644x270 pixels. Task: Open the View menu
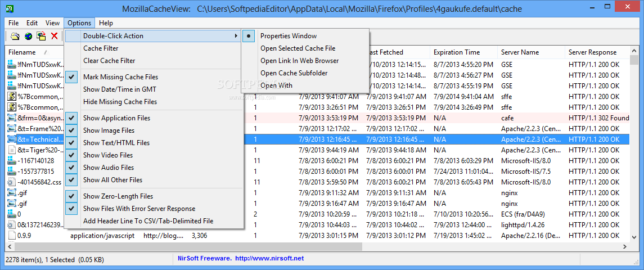point(52,23)
